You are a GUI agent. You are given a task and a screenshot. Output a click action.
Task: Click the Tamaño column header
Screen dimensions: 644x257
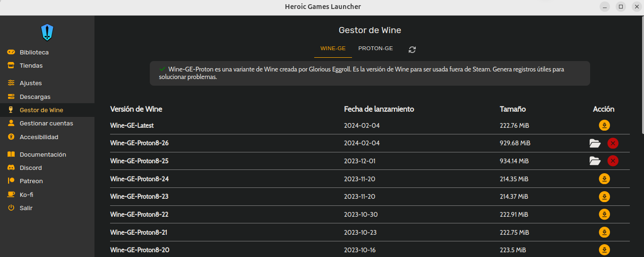[x=513, y=109]
